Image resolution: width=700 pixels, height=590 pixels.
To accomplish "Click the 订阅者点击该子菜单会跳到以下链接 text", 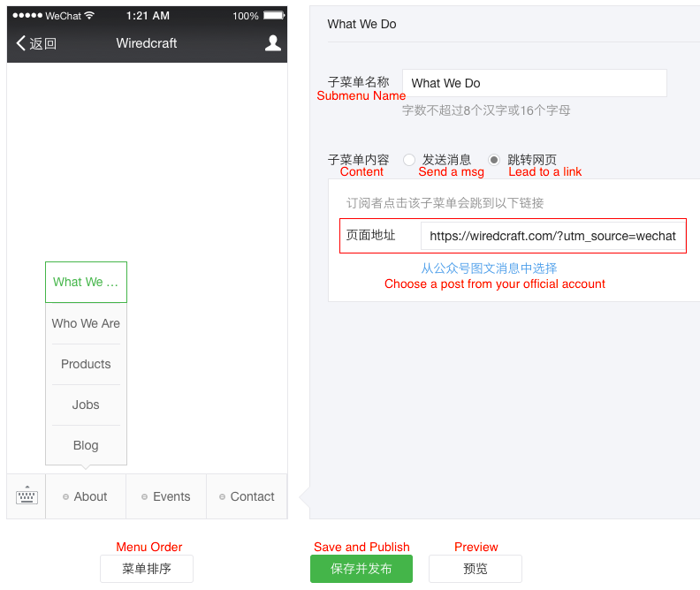I will point(445,203).
